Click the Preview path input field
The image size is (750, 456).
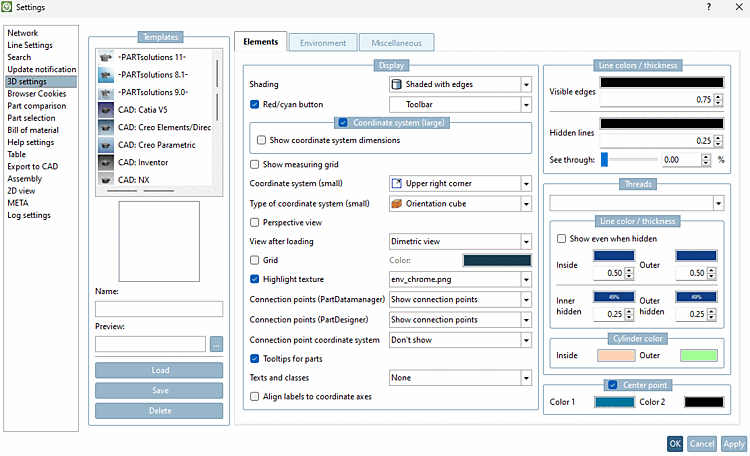pos(151,344)
